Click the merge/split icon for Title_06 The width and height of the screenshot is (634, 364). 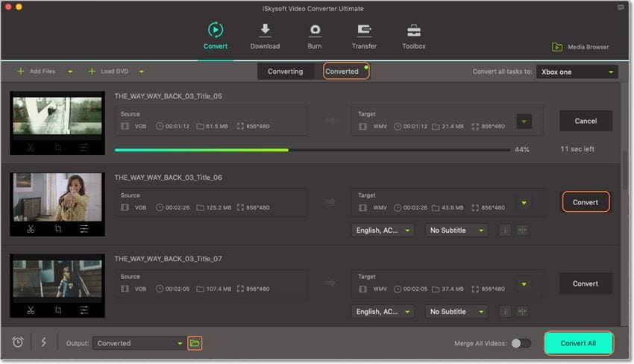click(522, 230)
